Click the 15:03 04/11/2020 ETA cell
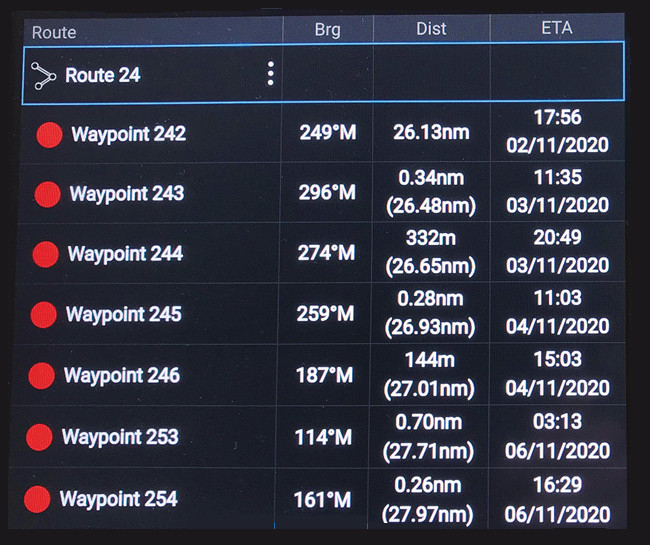Image resolution: width=650 pixels, height=545 pixels. pyautogui.click(x=558, y=373)
